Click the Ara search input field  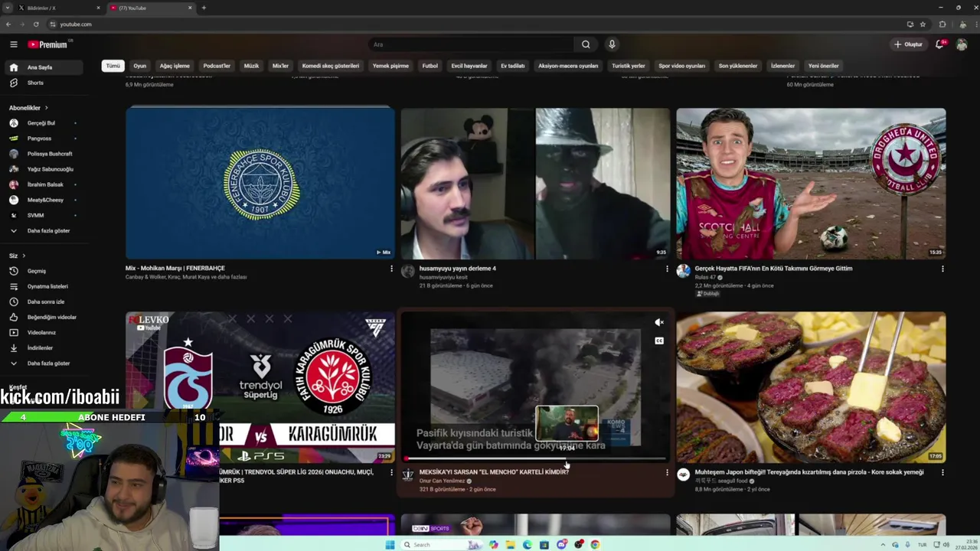point(471,44)
